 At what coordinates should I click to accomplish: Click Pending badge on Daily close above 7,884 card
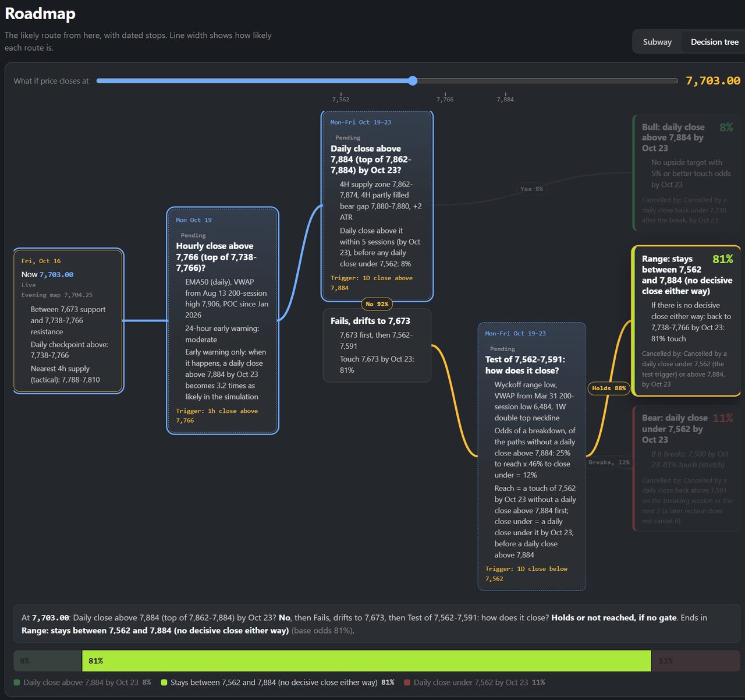(x=348, y=138)
